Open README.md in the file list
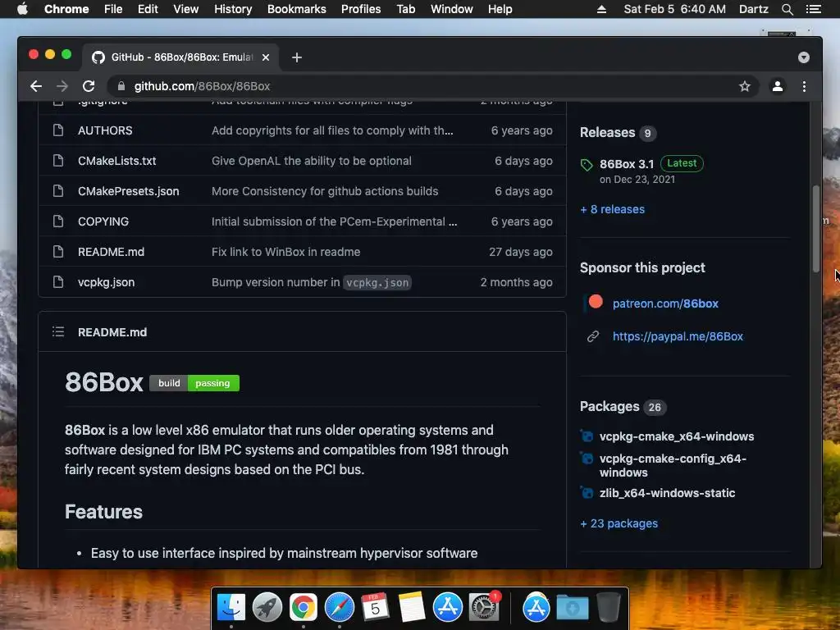Viewport: 840px width, 630px height. pos(111,252)
